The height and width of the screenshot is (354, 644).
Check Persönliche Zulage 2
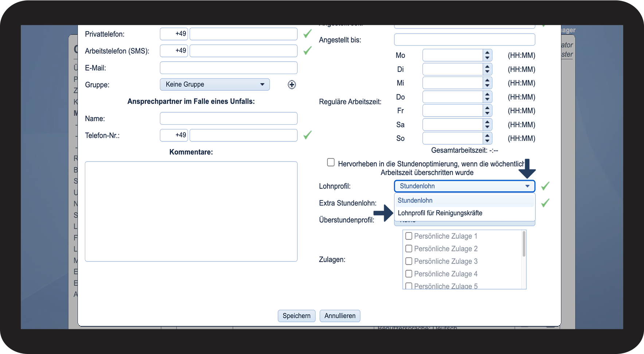(x=409, y=248)
